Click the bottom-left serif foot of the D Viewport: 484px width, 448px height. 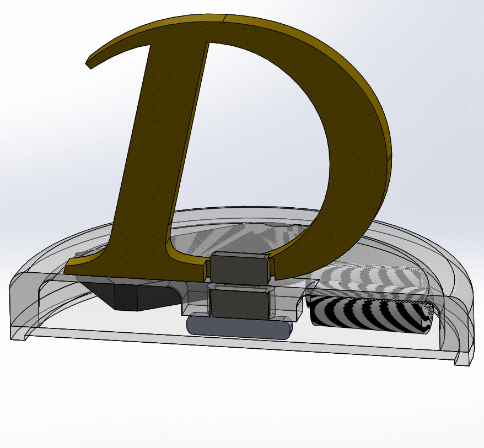[83, 267]
